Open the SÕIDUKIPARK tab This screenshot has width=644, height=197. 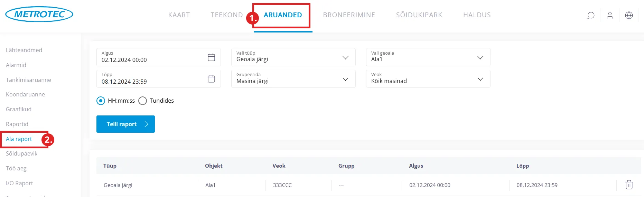(x=419, y=15)
